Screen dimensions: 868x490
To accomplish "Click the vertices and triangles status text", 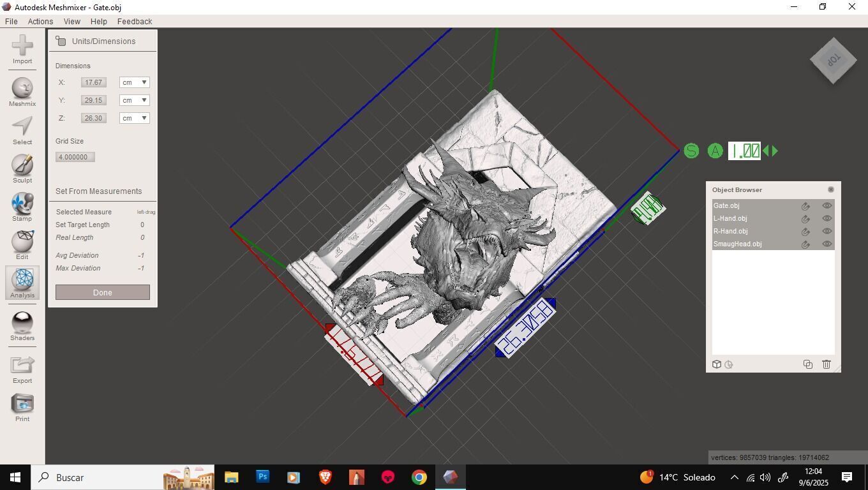I will tap(770, 457).
